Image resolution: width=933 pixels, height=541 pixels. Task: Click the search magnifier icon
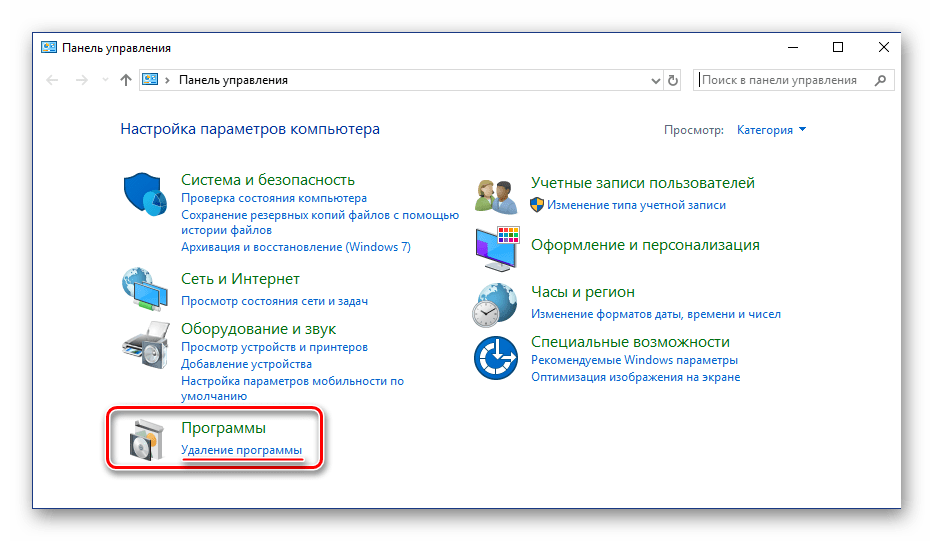pos(879,80)
